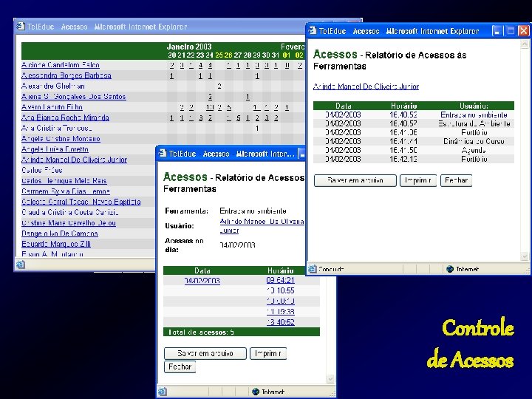Click Internet zone globe in right status bar
This screenshot has width=532, height=399.
tap(450, 269)
